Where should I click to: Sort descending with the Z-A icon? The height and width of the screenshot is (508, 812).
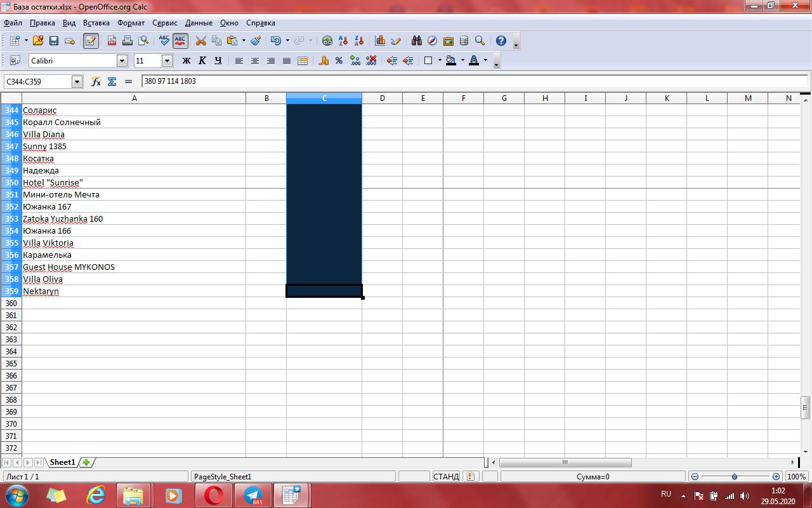click(x=359, y=41)
